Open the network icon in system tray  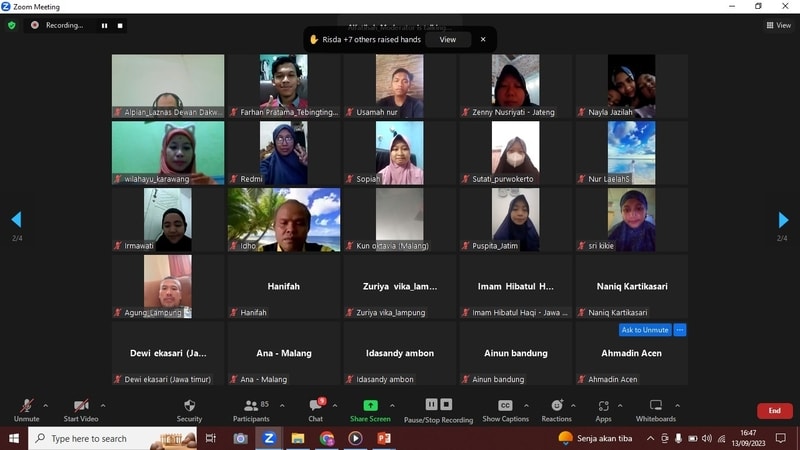pos(721,438)
